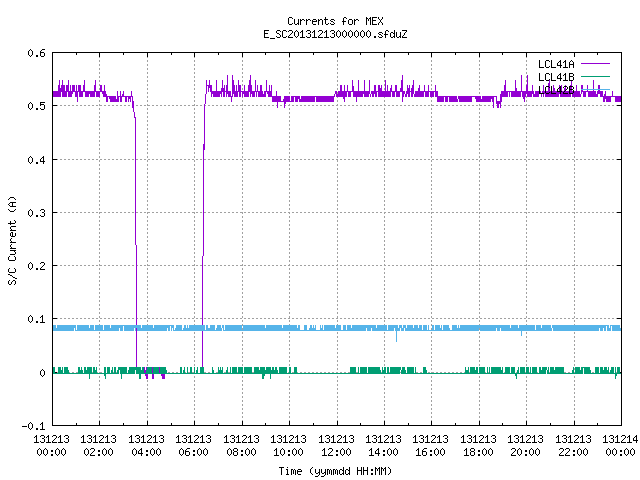Click the "131213 02:00" x-axis tick label

[x=98, y=445]
